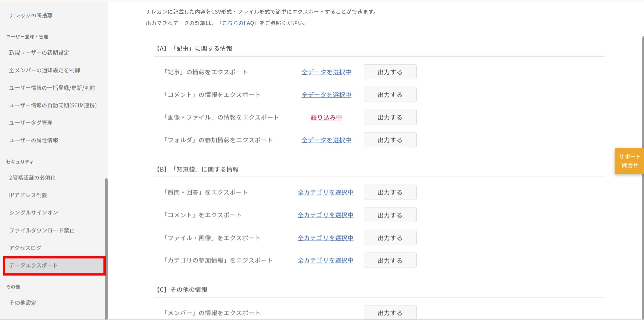
Task: Export 記事 info with 出力する
Action: (x=390, y=72)
